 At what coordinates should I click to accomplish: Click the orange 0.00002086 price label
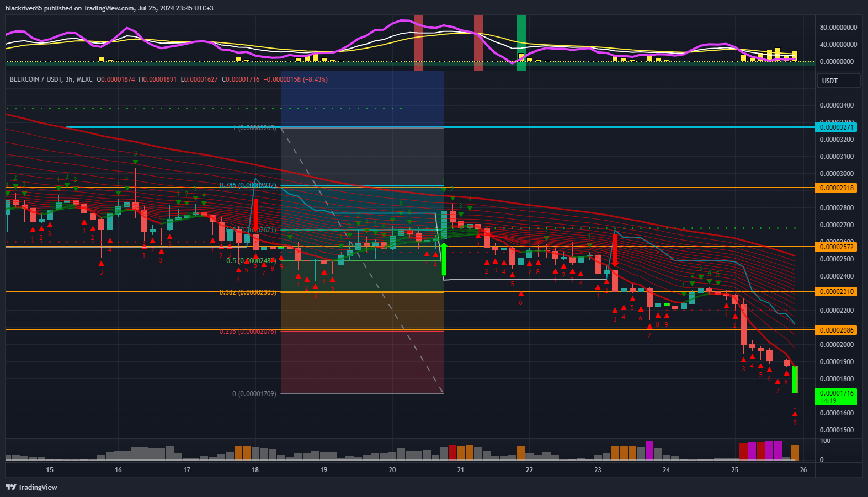pyautogui.click(x=837, y=330)
